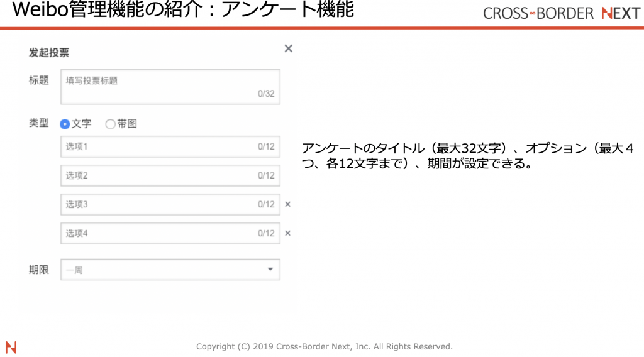
Task: Click the slide title Weibo管理機能の紹介
Action: (182, 11)
